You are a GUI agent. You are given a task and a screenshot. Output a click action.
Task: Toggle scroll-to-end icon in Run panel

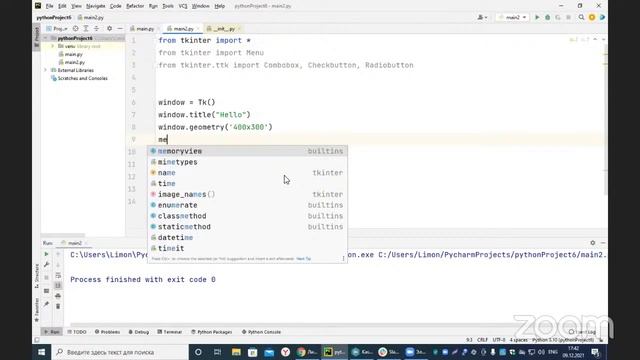[58, 285]
